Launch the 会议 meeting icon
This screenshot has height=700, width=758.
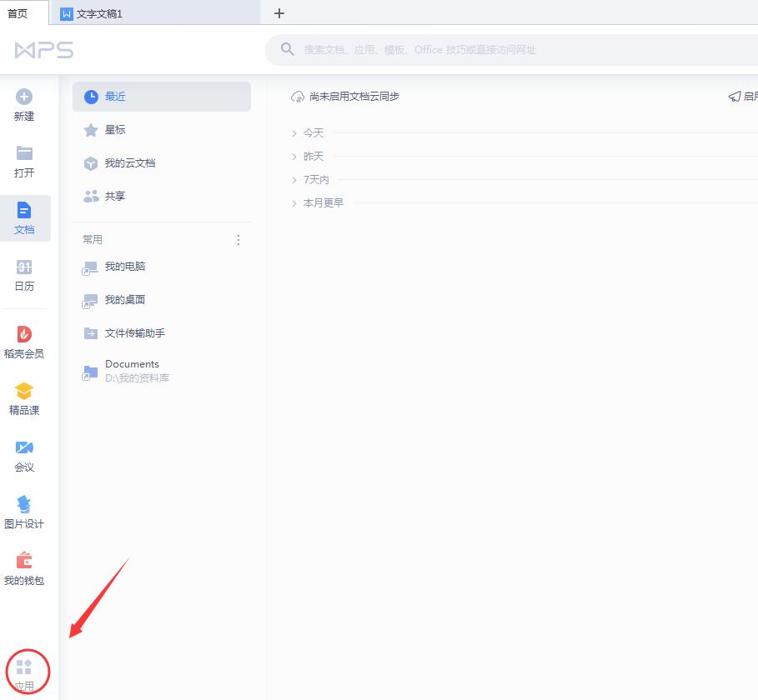[x=24, y=447]
